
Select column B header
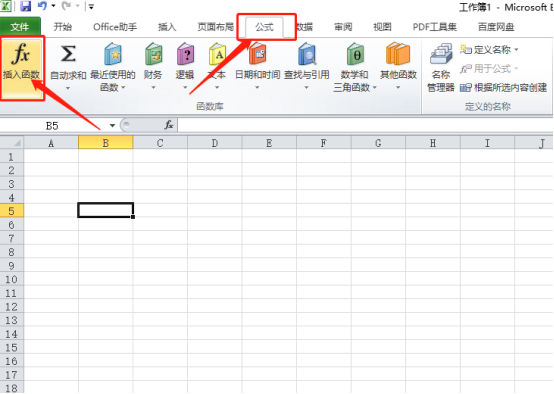(x=106, y=143)
